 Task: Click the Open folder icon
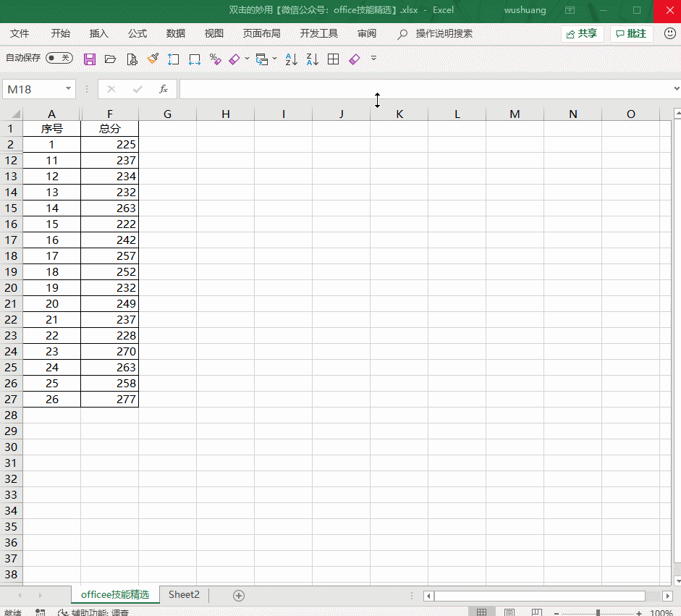(110, 59)
